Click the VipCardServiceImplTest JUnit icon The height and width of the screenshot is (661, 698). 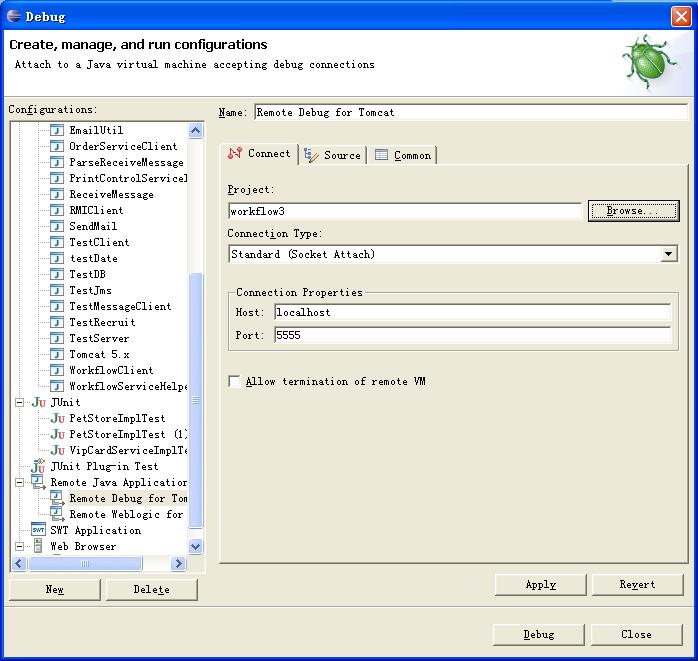click(x=57, y=450)
